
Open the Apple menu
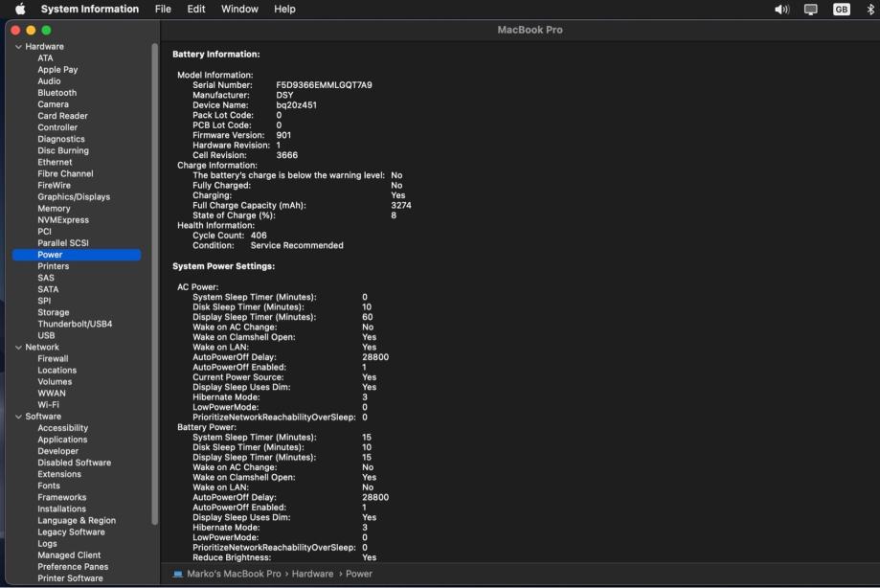[x=20, y=9]
